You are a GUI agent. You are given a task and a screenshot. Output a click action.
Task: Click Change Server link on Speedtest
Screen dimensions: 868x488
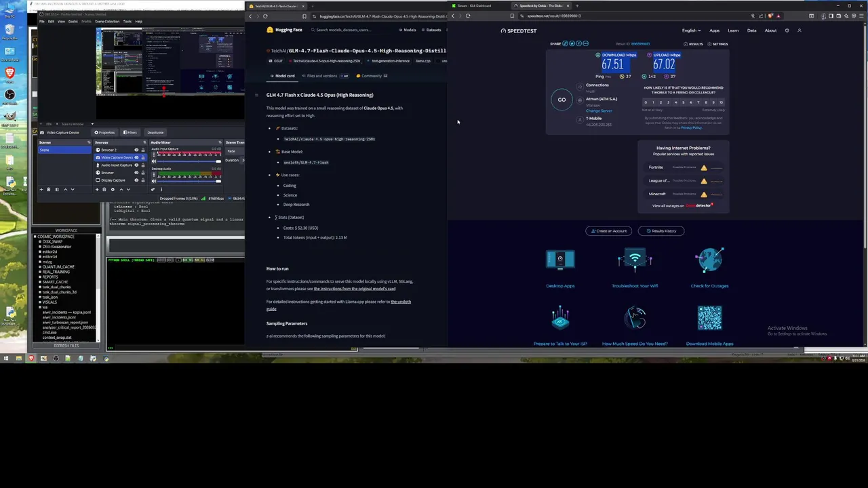tap(599, 110)
